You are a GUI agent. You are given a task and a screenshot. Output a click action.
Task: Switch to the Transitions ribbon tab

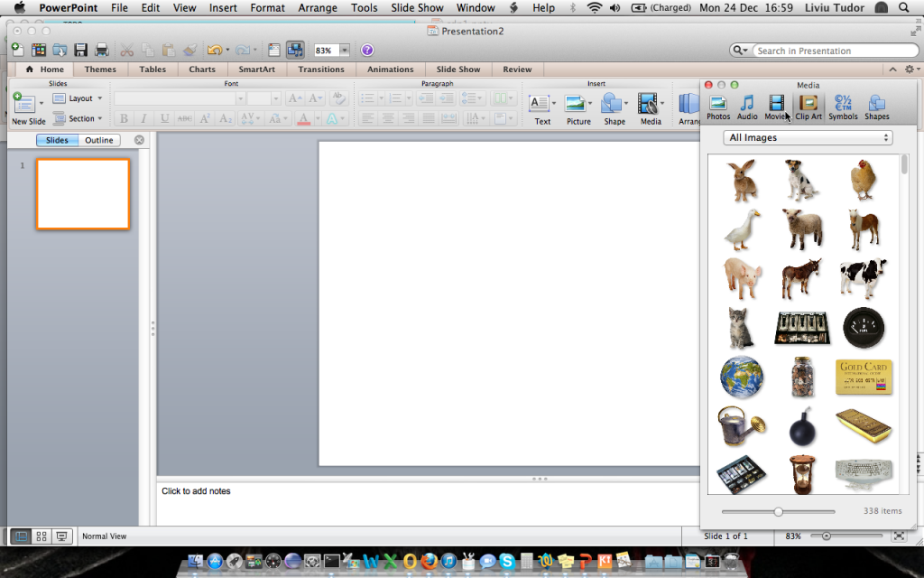[x=321, y=70]
